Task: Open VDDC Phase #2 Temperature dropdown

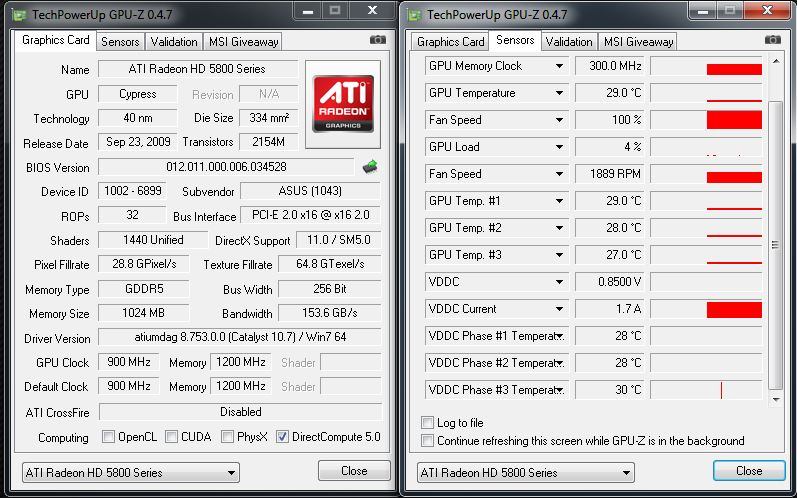Action: point(559,363)
